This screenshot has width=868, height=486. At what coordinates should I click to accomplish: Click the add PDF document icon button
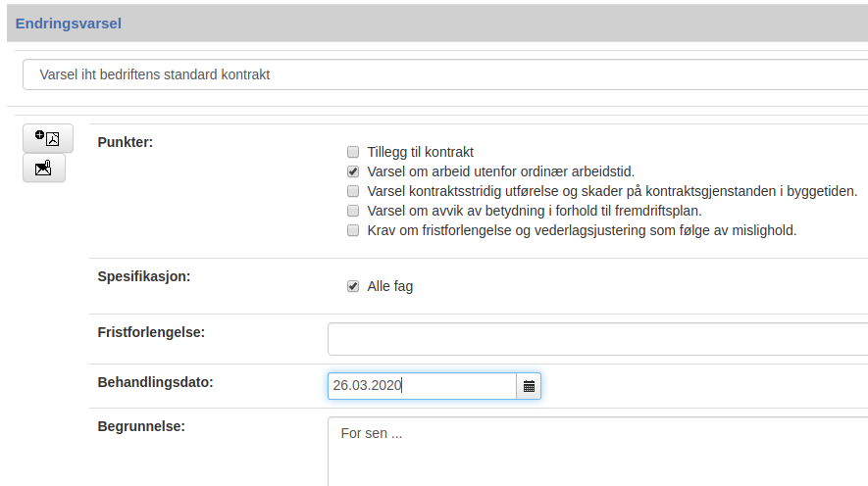(x=48, y=138)
